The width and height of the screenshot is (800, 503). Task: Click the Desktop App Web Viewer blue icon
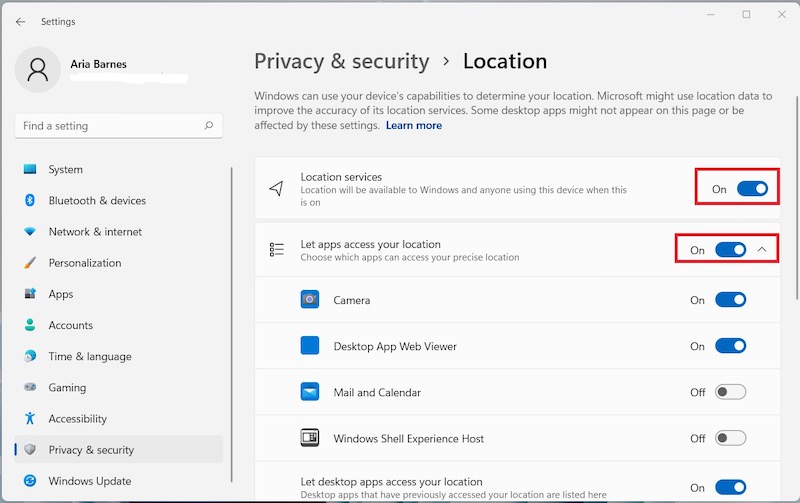tap(310, 345)
